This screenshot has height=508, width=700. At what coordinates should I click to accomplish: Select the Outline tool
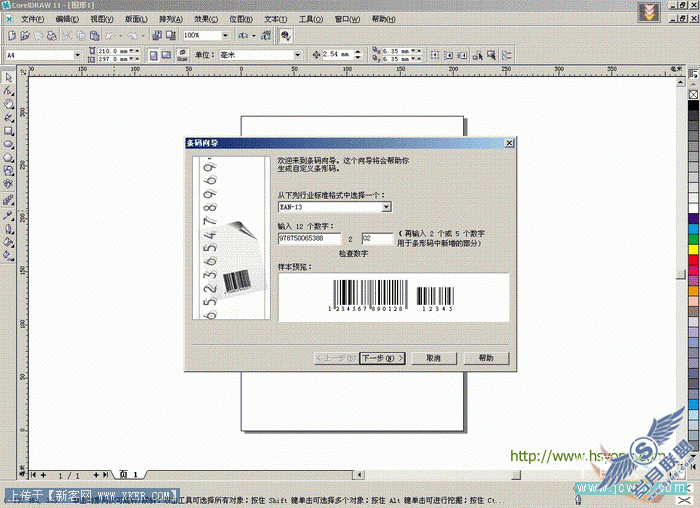8,229
